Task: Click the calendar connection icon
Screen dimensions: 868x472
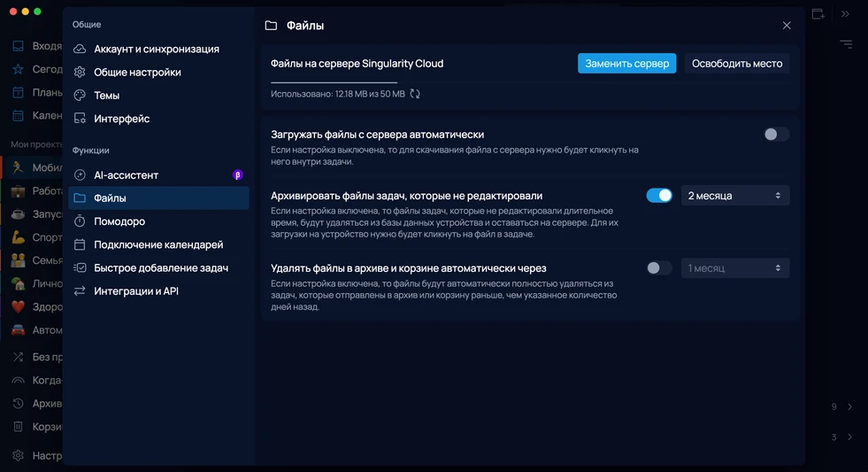Action: [x=80, y=245]
